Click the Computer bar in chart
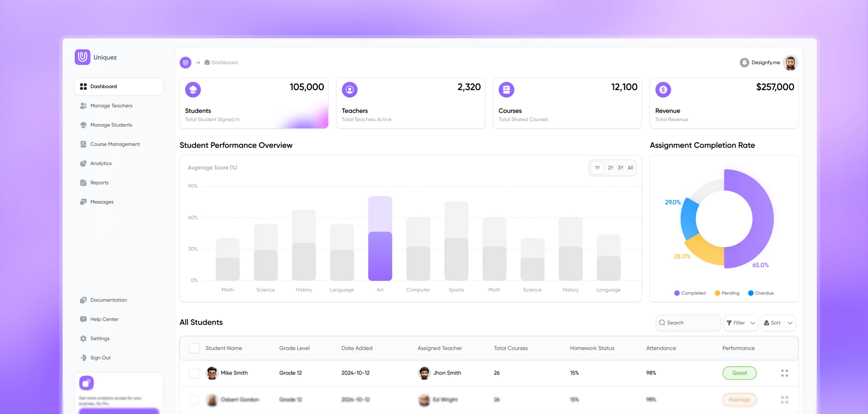The height and width of the screenshot is (414, 868). [x=418, y=249]
